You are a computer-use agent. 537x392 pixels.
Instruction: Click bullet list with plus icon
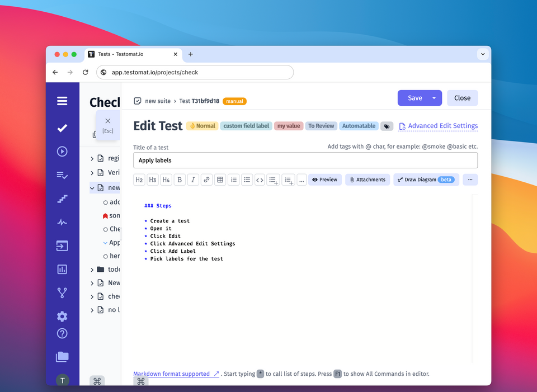[273, 180]
